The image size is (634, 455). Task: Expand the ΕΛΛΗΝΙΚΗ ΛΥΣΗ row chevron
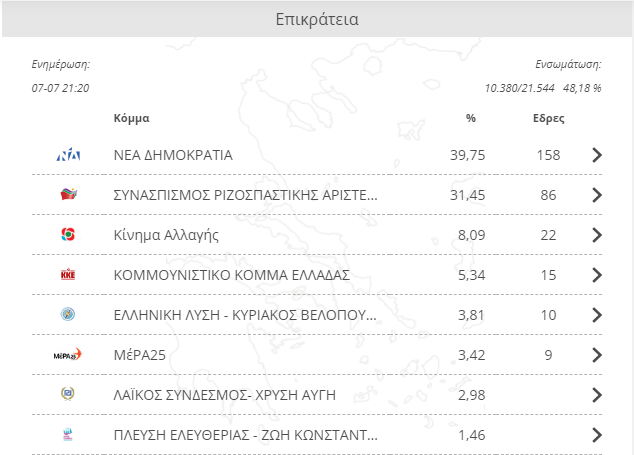tap(597, 315)
